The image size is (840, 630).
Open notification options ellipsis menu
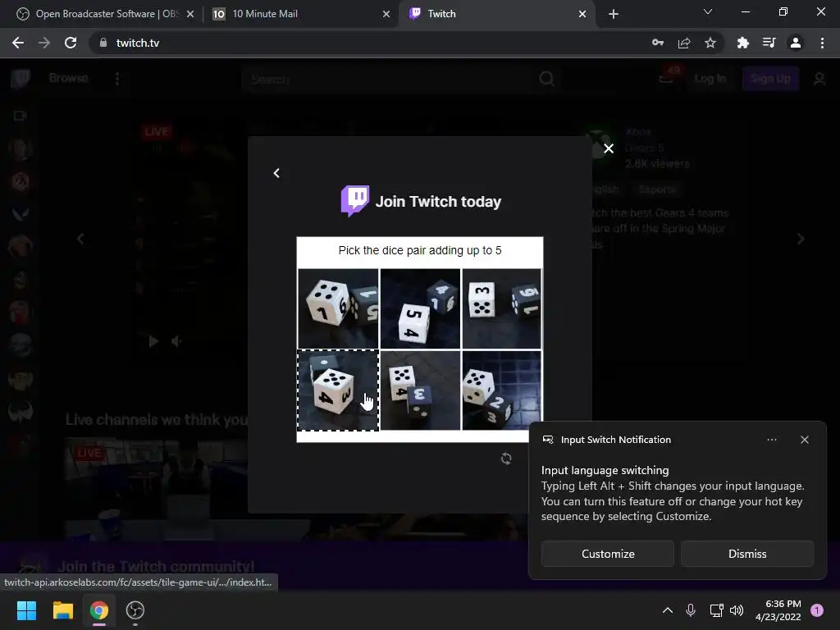771,440
